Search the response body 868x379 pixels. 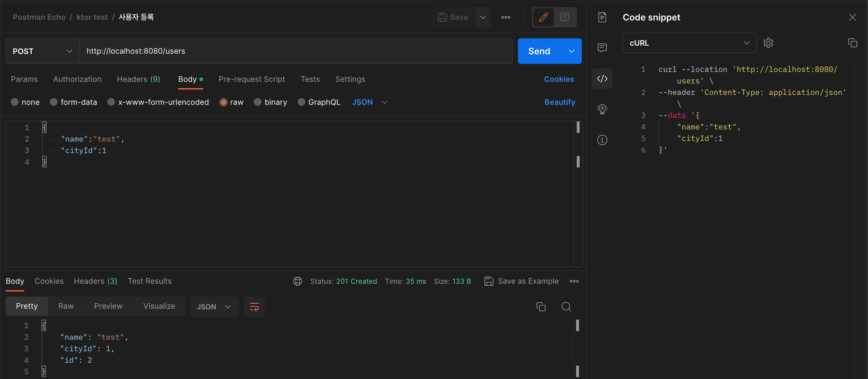(566, 306)
